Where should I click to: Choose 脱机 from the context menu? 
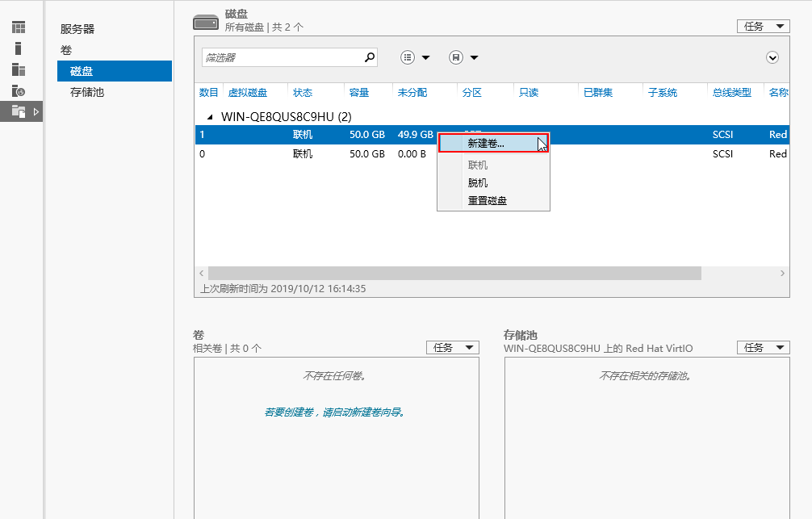478,183
